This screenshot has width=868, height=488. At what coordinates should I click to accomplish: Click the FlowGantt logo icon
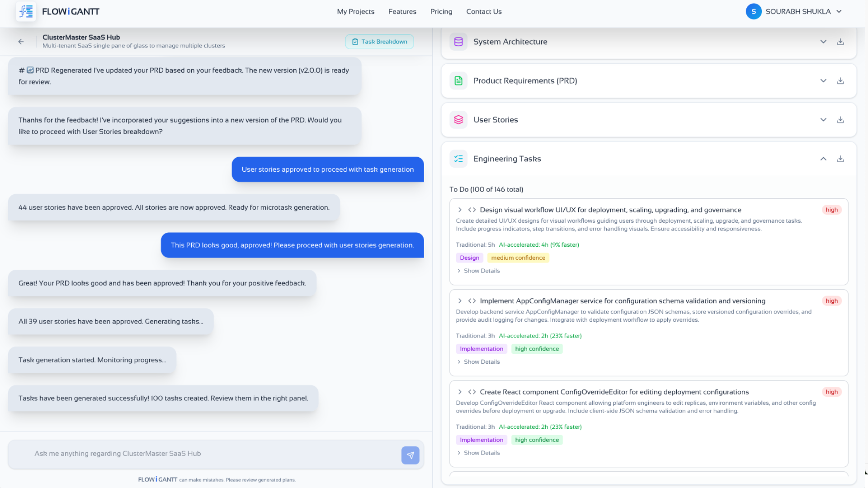[x=26, y=11]
